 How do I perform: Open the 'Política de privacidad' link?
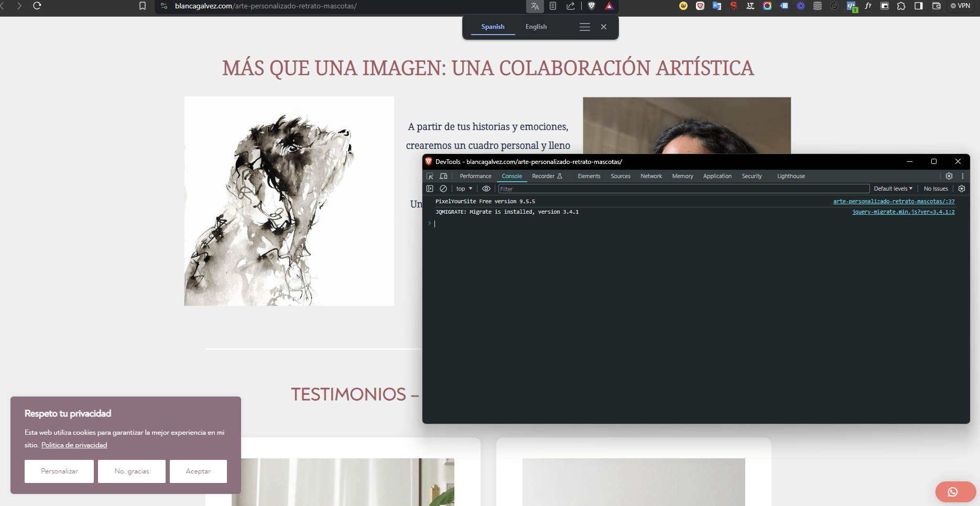tap(74, 445)
